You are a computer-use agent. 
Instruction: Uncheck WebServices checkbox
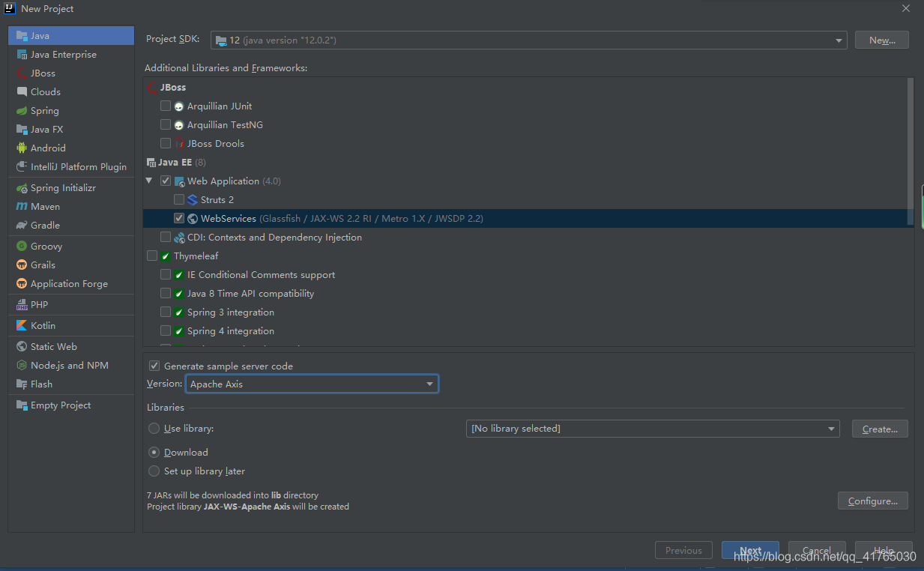179,218
